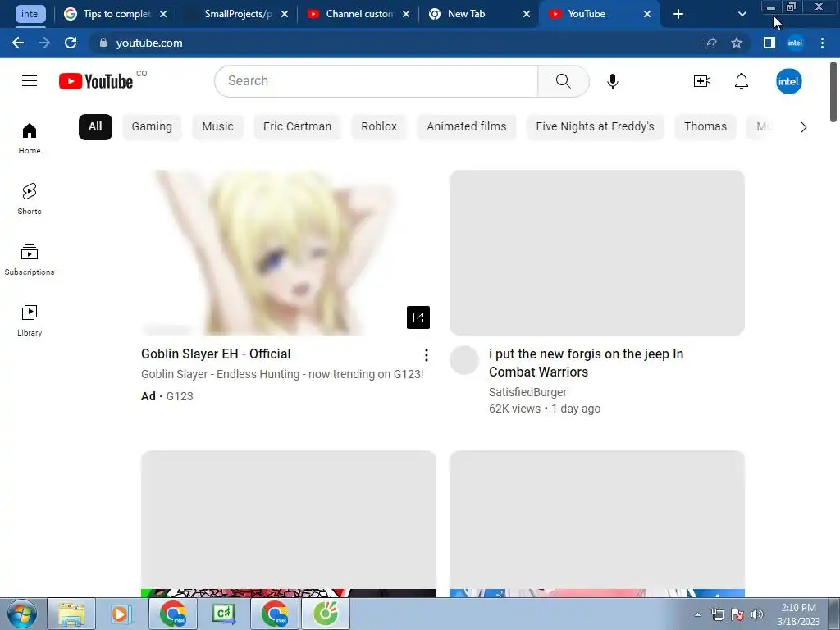Open Subscriptions in sidebar
The width and height of the screenshot is (840, 630).
coord(30,260)
